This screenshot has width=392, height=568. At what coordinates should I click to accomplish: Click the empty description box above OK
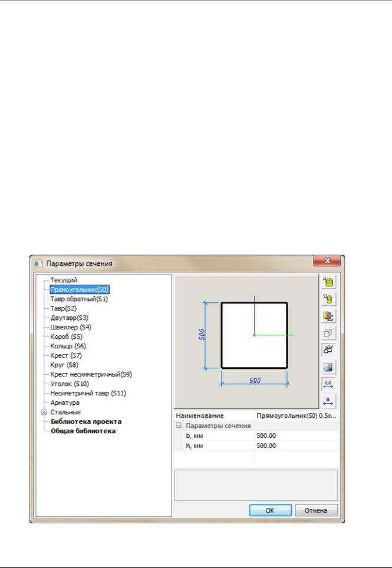(x=256, y=486)
